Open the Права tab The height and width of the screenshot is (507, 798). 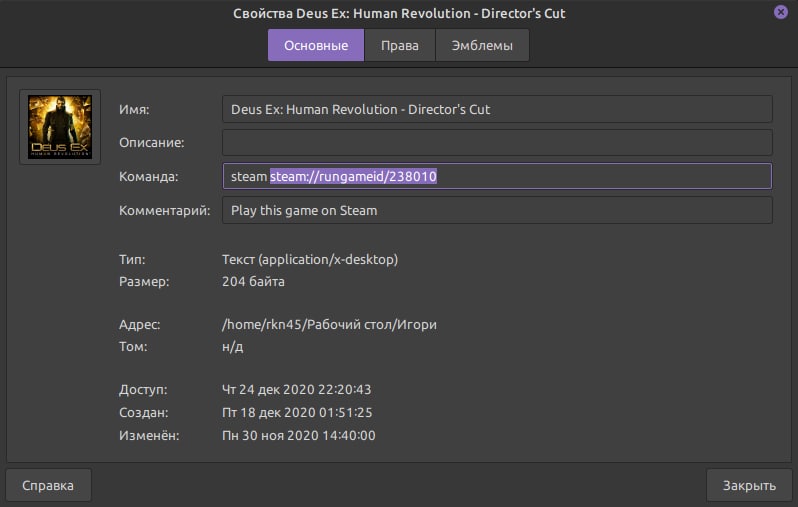[400, 45]
